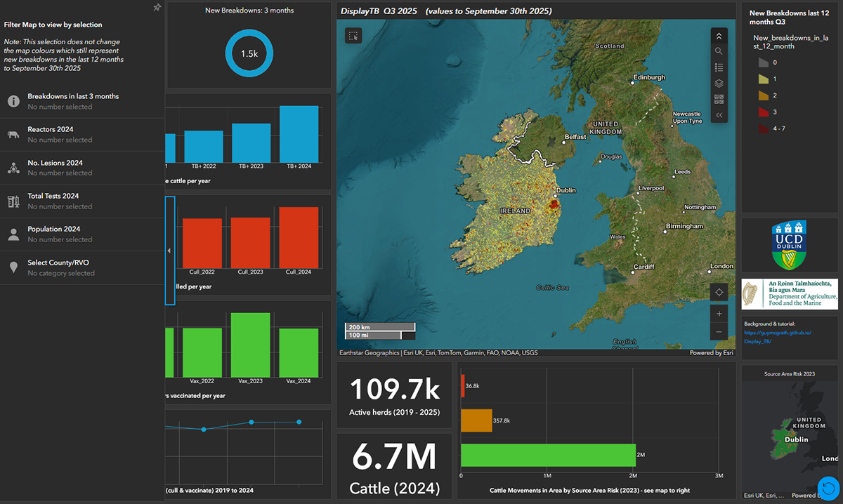The height and width of the screenshot is (504, 843).
Task: Open the basemap gallery grid icon
Action: point(719,99)
